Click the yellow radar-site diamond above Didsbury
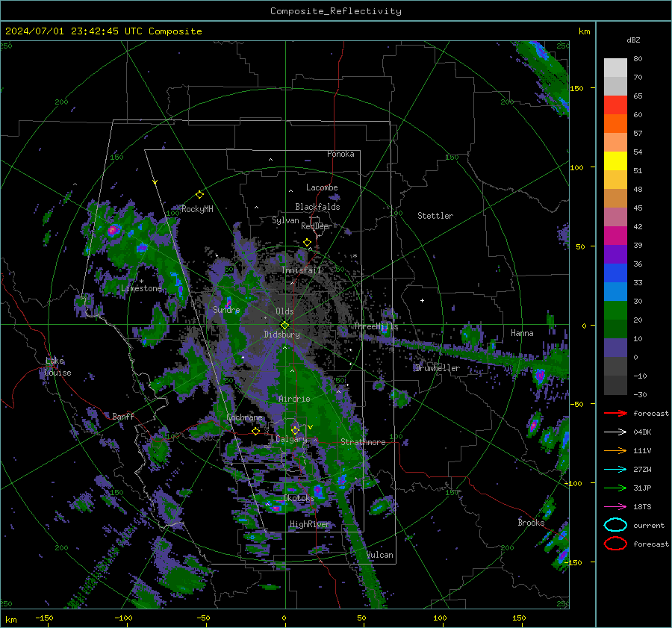 (x=284, y=326)
